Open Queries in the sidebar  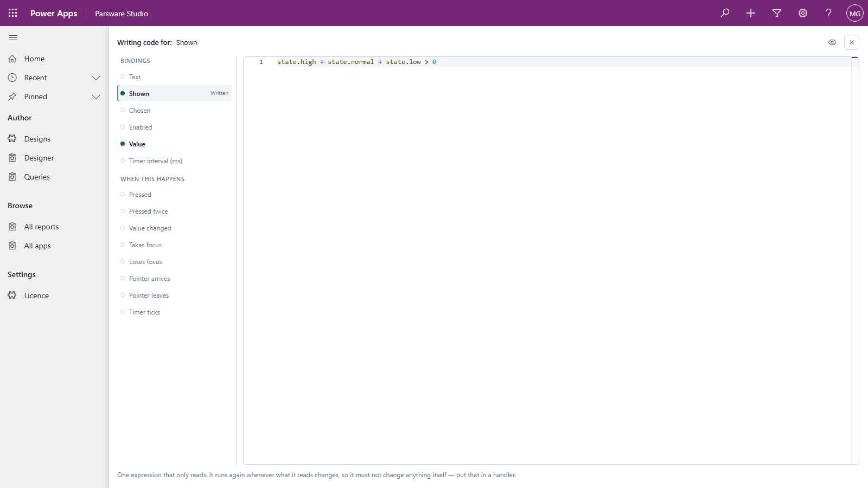(x=54, y=177)
